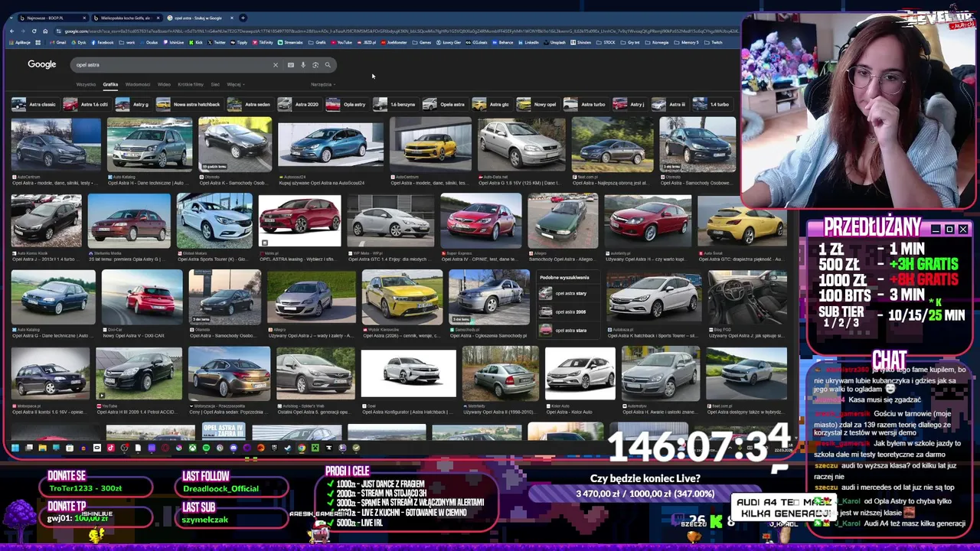Open the Twitch bookmarks folder
Screen dimensions: 980x551
tap(714, 43)
